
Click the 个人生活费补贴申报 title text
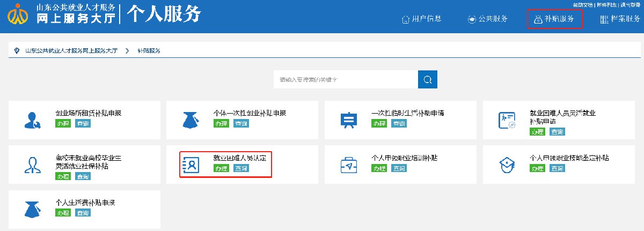pyautogui.click(x=86, y=203)
